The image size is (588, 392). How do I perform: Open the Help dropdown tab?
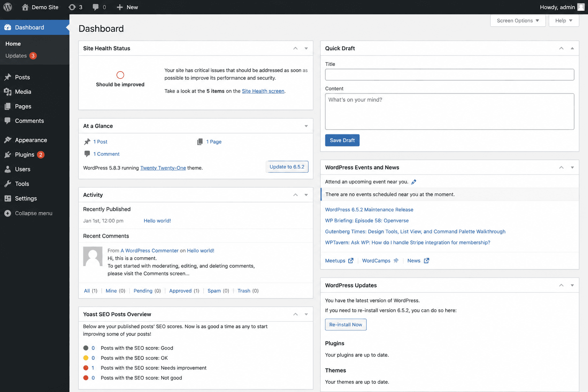tap(564, 21)
